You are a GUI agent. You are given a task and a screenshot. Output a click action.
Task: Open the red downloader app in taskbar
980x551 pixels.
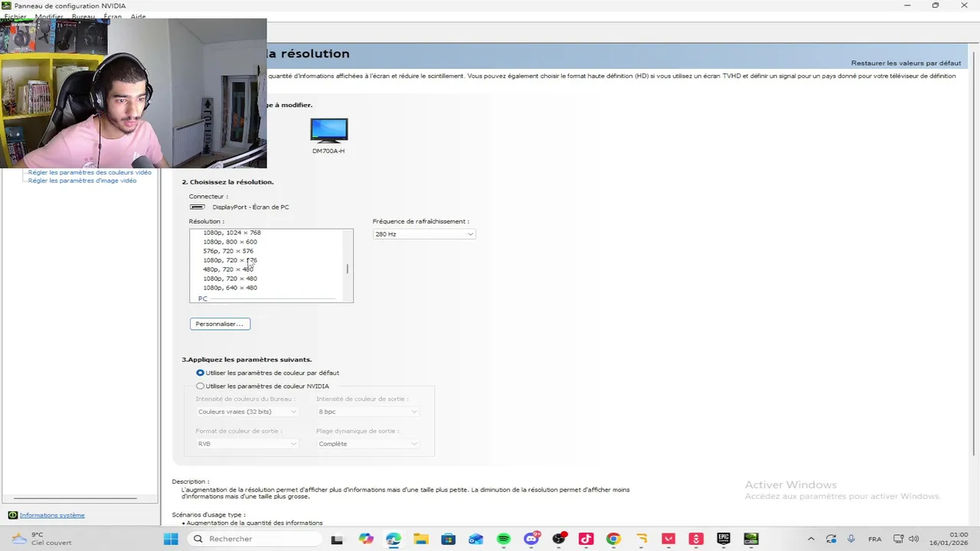pos(696,539)
